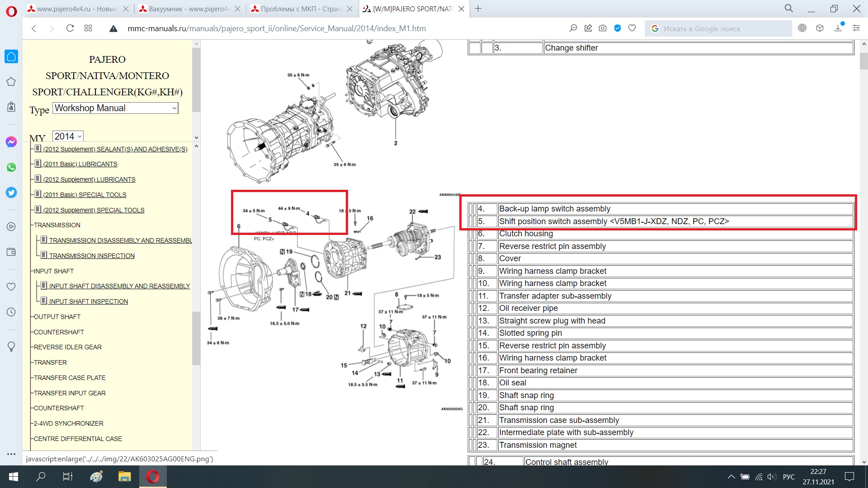Open the tab grid start page button

click(x=88, y=28)
